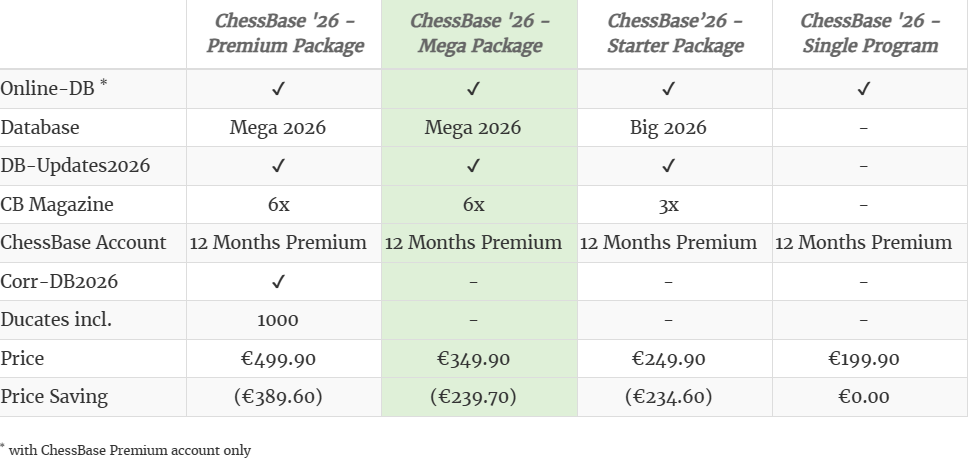Click the DB-Updates2026 checkmark for Premium Package

point(278,166)
